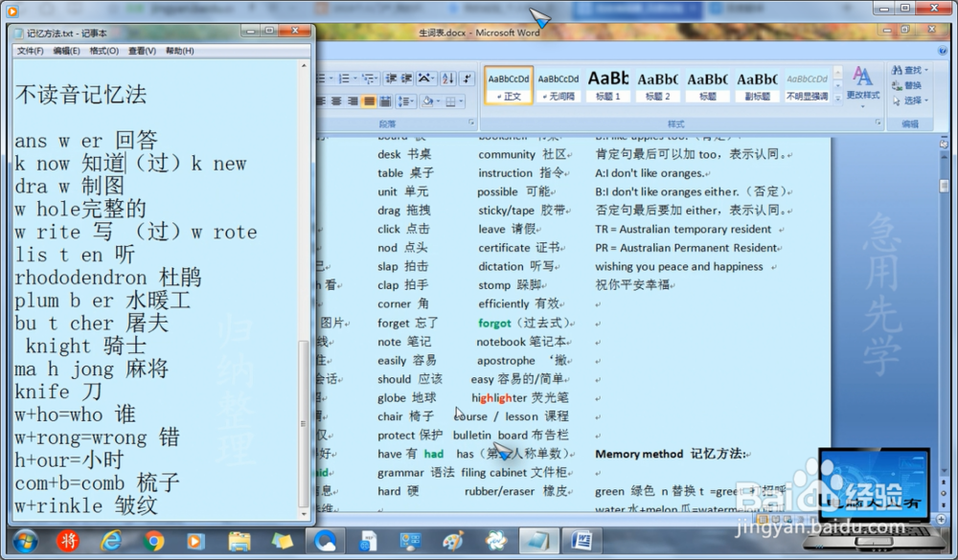Click the 替换 replace button

[x=906, y=85]
